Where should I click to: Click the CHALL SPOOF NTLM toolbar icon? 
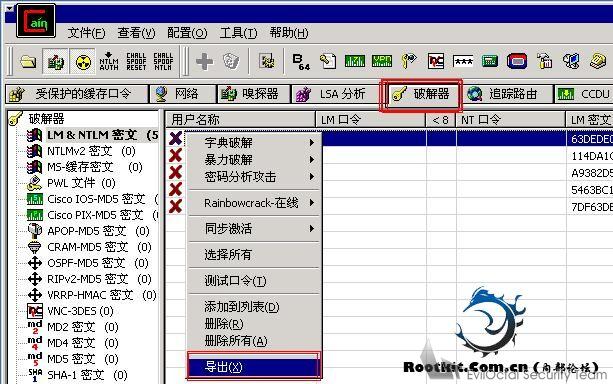163,61
